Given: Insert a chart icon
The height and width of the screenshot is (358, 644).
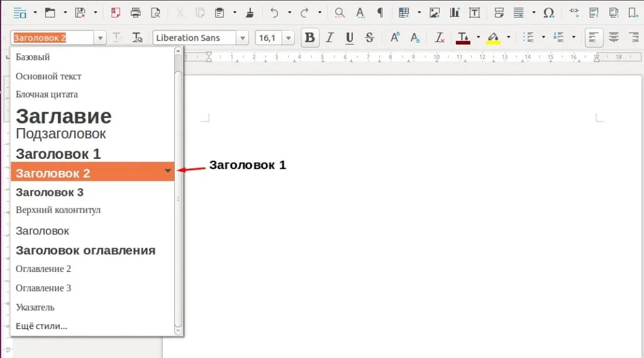Looking at the screenshot, I should [x=455, y=13].
